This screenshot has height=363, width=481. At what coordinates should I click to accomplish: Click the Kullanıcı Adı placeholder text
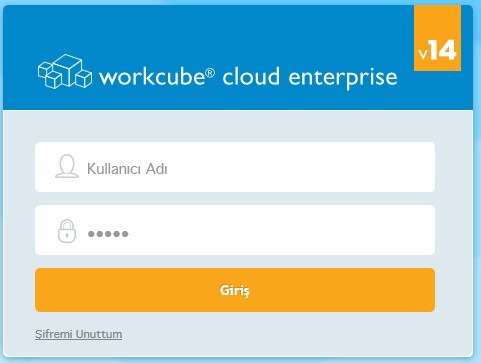(127, 169)
